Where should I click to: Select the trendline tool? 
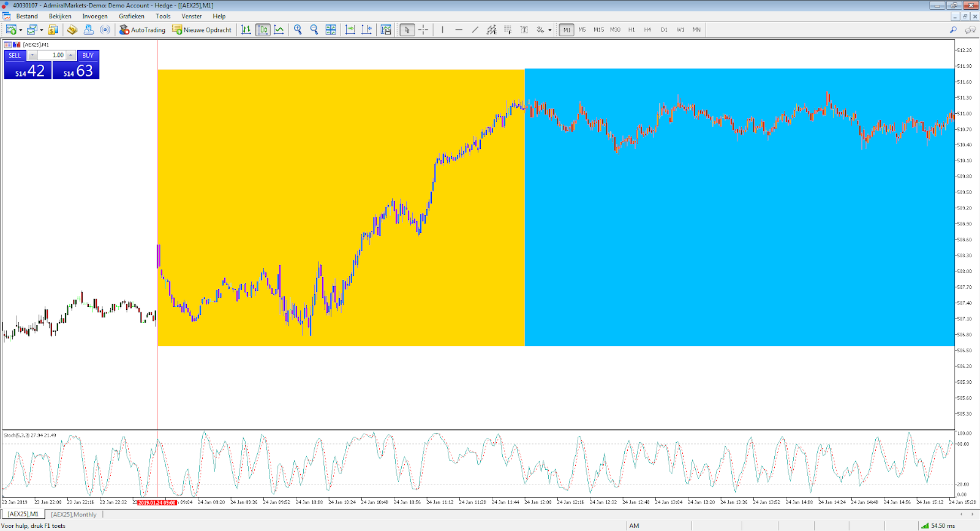475,29
